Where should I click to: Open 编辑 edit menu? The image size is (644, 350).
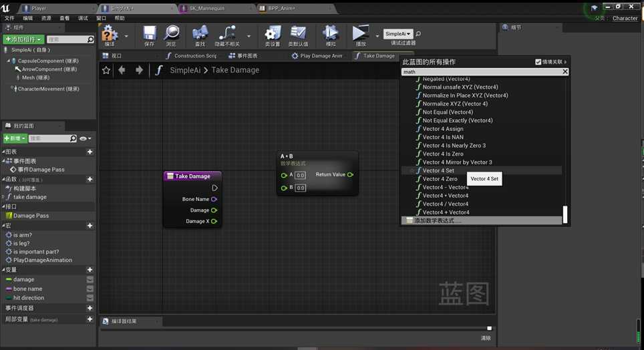coord(28,18)
